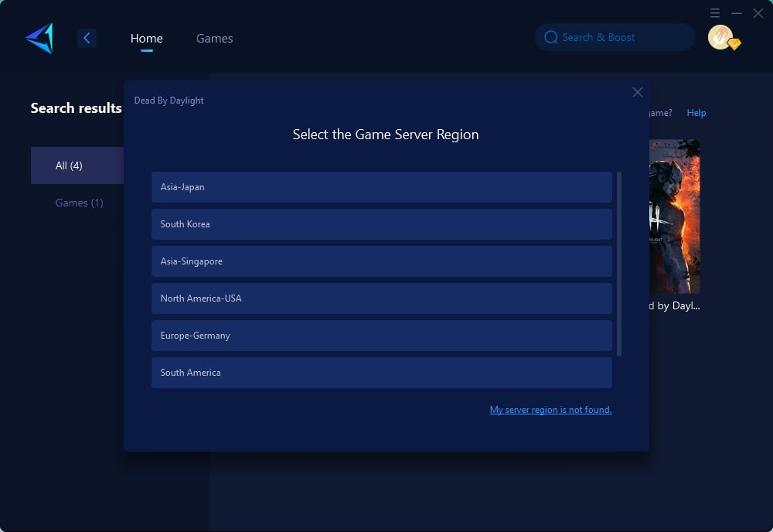Open the Games tab
The width and height of the screenshot is (773, 532).
214,39
